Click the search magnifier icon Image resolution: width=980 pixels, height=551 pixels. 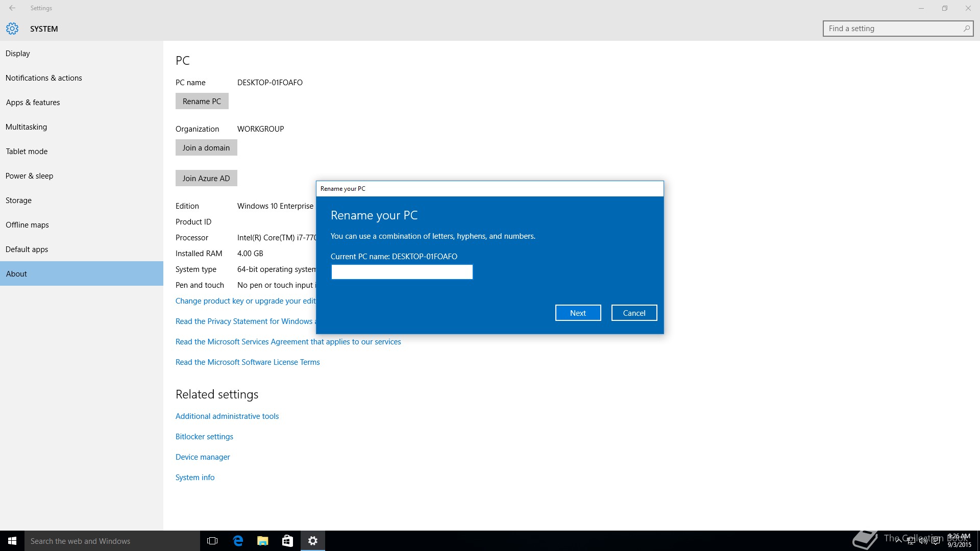966,29
